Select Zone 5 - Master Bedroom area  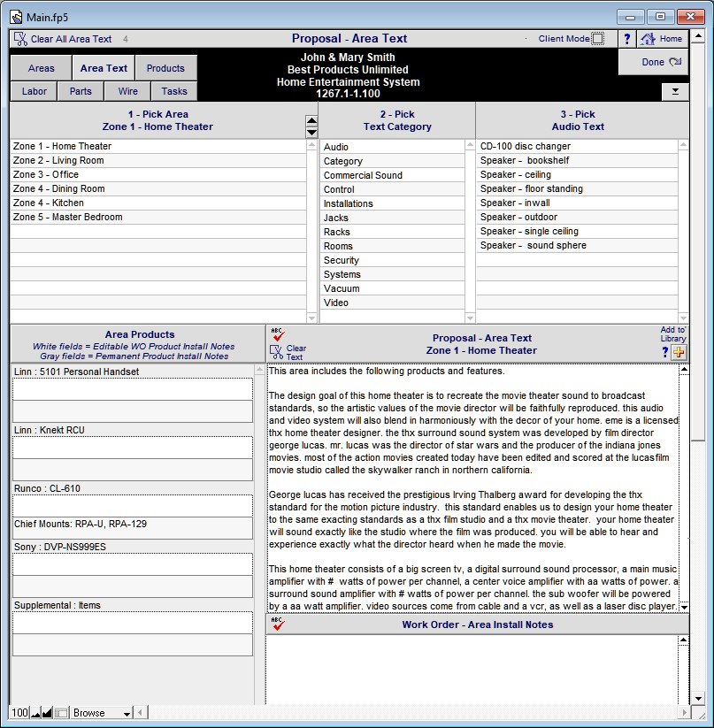158,218
